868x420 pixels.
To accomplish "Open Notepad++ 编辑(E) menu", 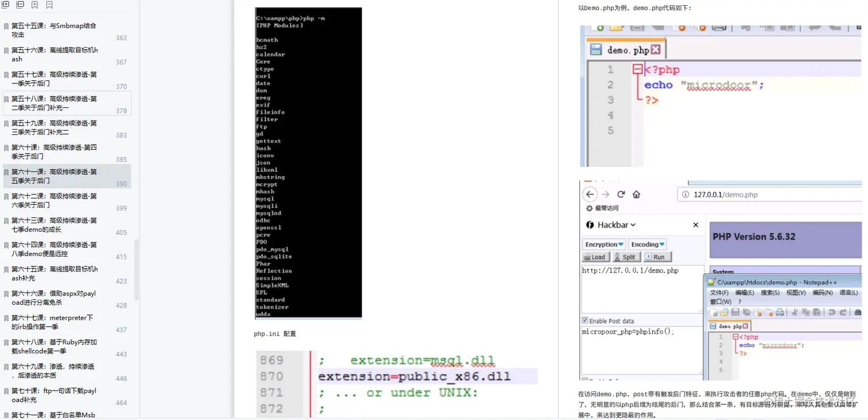I will pyautogui.click(x=745, y=293).
